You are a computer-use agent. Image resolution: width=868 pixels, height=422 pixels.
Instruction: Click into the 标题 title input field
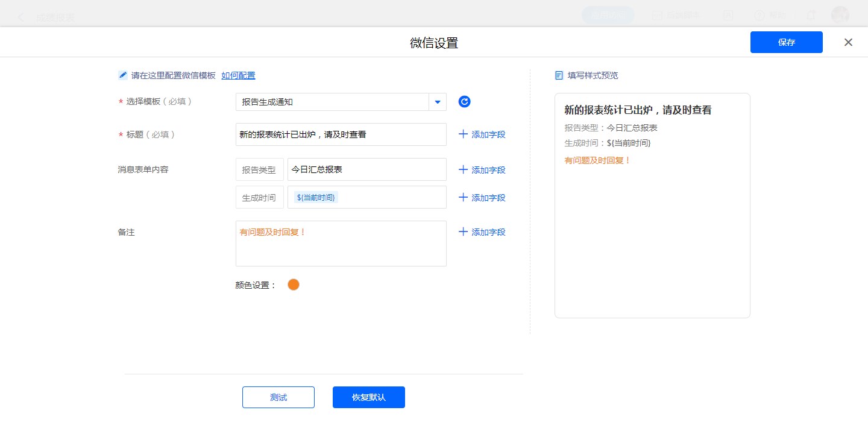[341, 134]
